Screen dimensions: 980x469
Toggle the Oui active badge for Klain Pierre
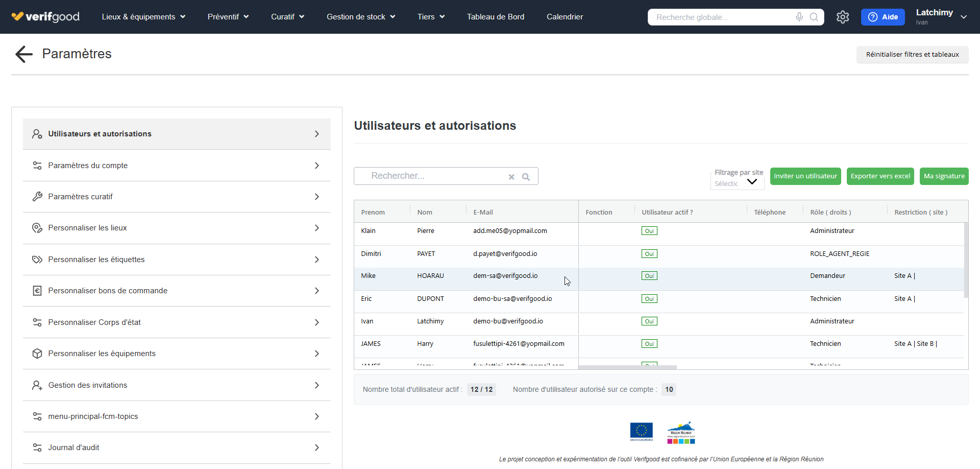[649, 231]
